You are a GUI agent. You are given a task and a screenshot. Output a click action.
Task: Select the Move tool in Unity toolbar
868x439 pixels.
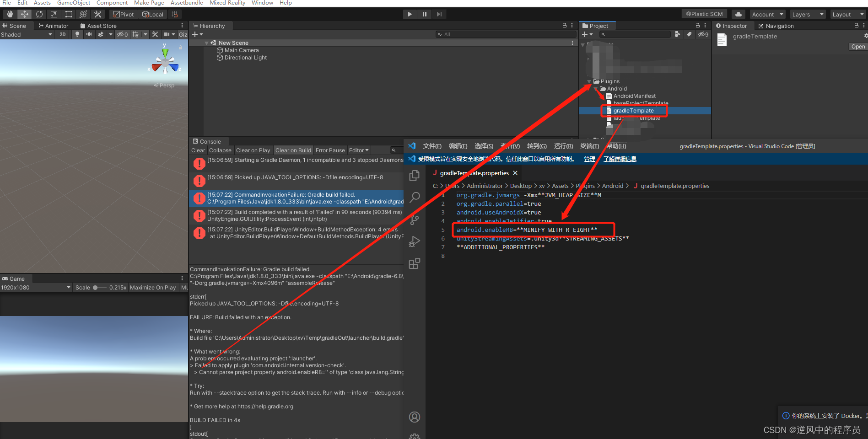[x=24, y=14]
